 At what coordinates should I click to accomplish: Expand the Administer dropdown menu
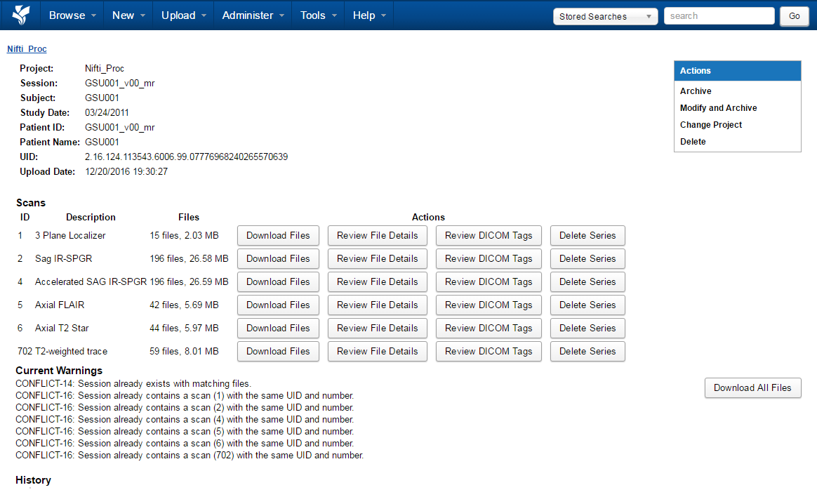point(253,15)
